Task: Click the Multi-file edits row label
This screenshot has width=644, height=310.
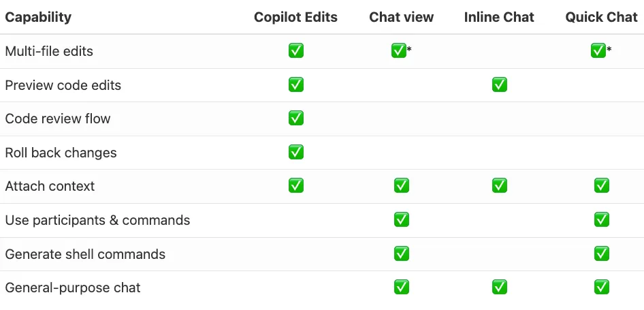Action: [x=49, y=51]
